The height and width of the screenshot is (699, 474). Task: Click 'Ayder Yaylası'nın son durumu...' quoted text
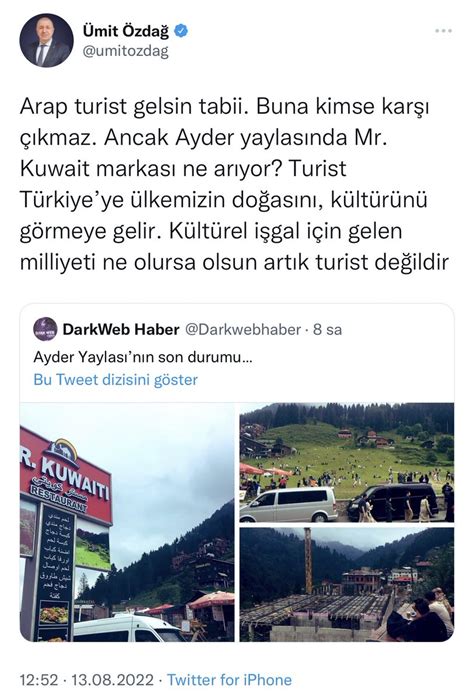143,357
